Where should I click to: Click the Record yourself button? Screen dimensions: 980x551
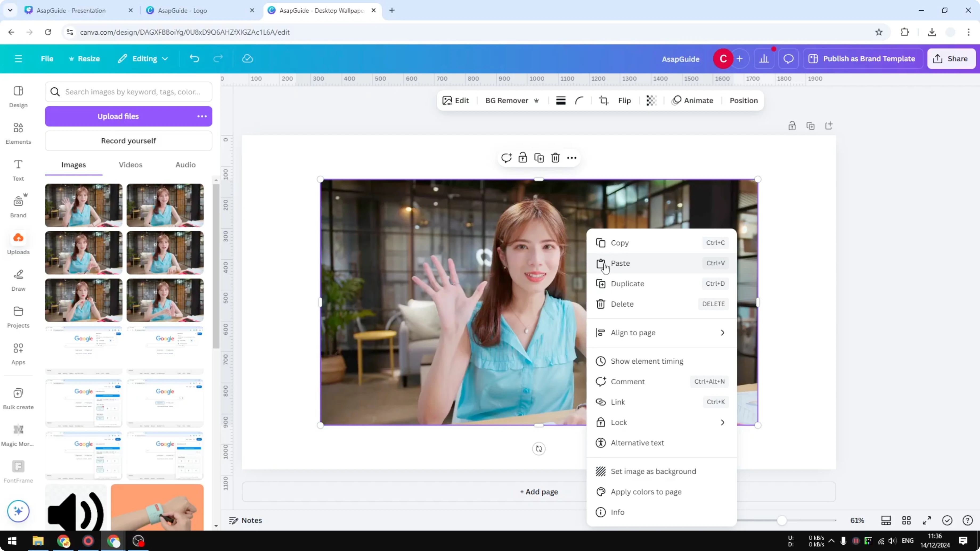pyautogui.click(x=129, y=141)
